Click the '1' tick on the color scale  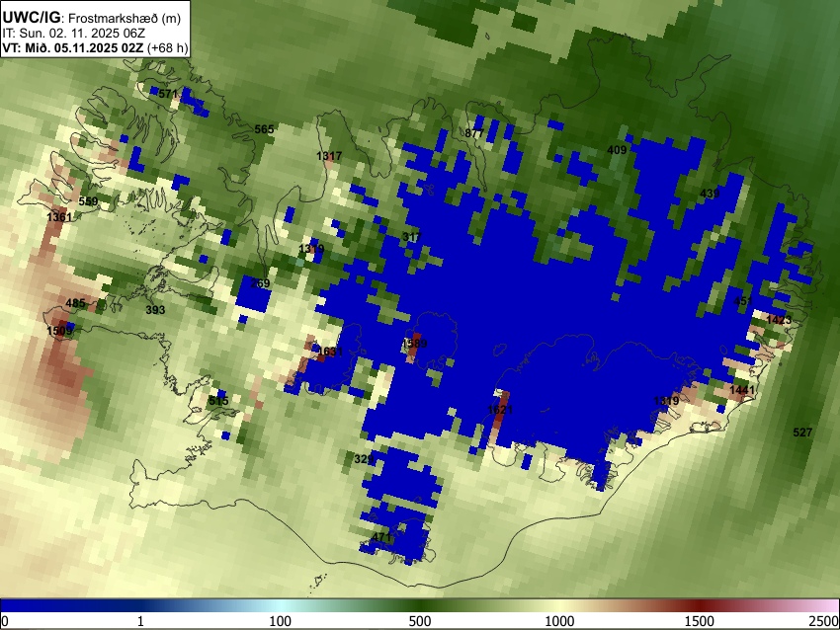point(140,621)
